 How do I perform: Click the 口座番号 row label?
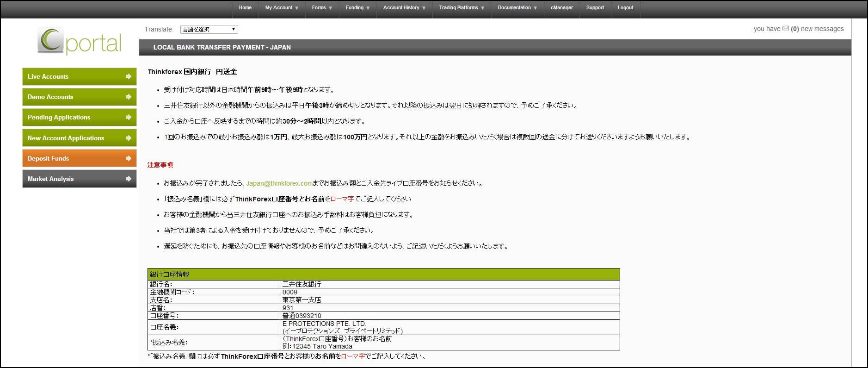tap(164, 316)
